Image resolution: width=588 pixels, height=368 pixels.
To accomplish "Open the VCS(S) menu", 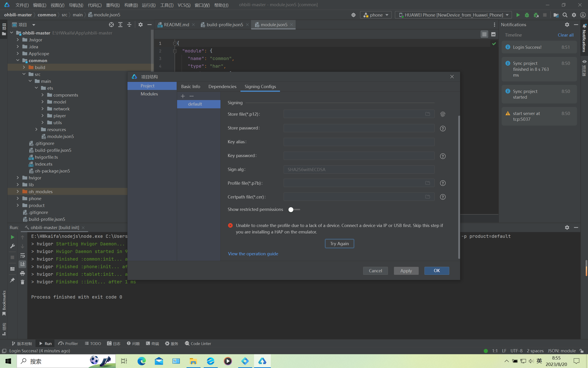I will pyautogui.click(x=184, y=5).
